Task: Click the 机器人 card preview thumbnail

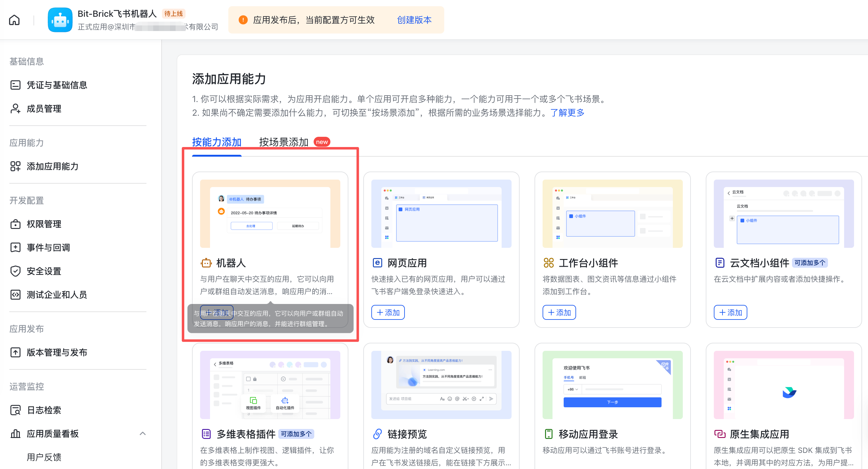Action: pos(270,214)
